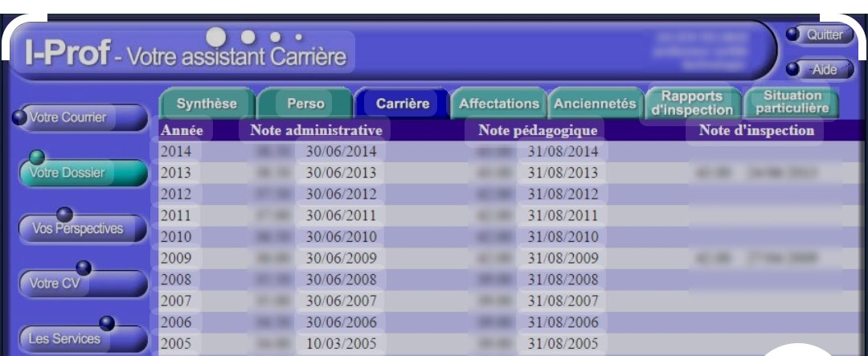868x356 pixels.
Task: Select the 2012 year cell
Action: [x=176, y=194]
